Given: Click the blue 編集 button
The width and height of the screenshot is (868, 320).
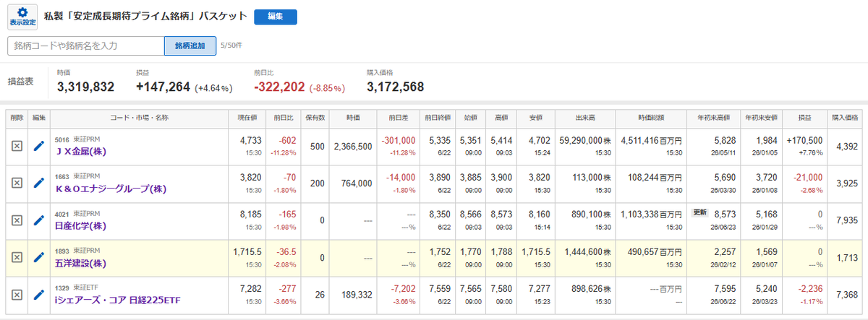Looking at the screenshot, I should click(276, 17).
